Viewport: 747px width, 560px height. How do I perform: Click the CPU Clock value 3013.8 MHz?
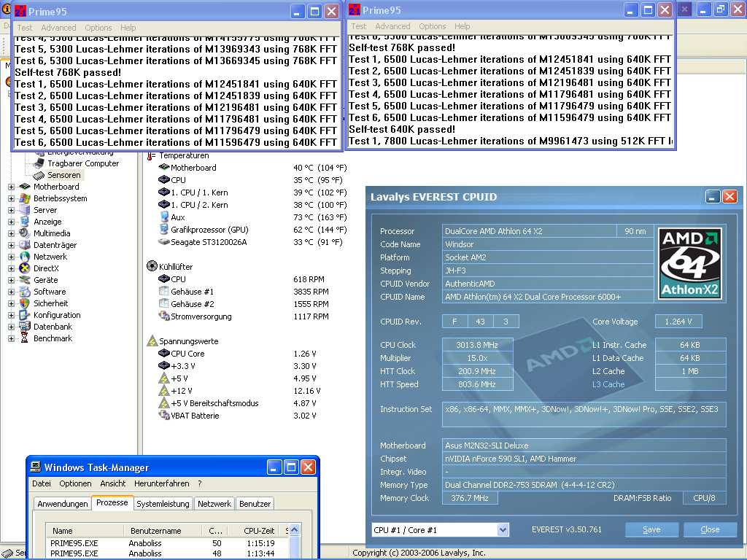(x=477, y=345)
